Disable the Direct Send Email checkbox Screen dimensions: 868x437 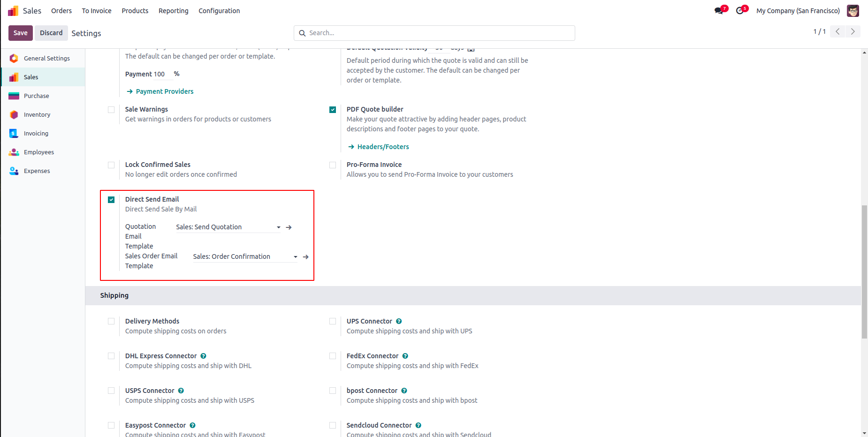pos(111,200)
